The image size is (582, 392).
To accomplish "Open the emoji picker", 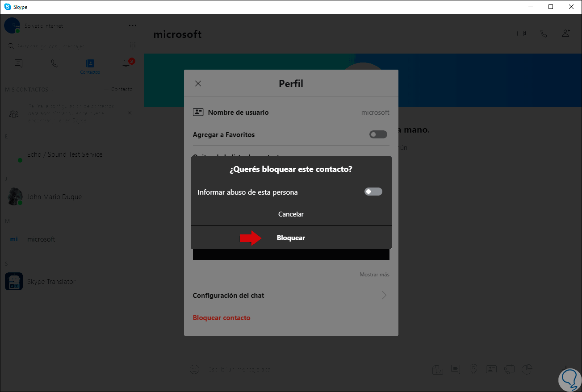I will point(194,369).
